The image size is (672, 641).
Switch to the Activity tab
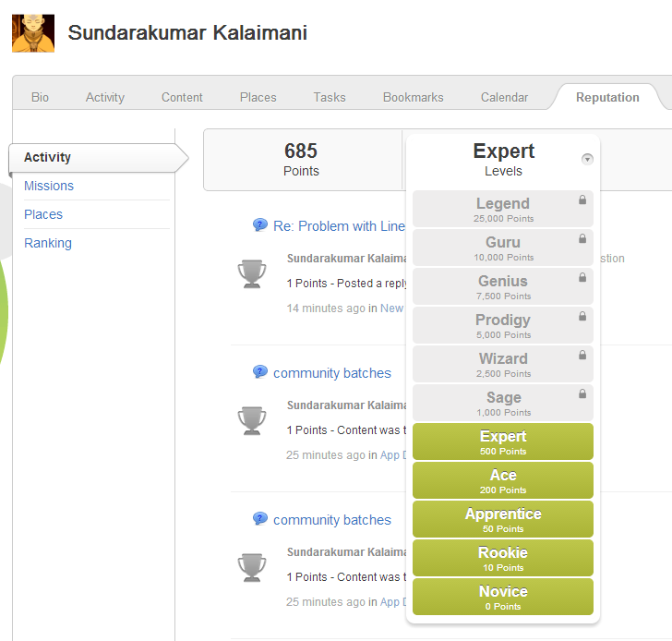click(105, 97)
